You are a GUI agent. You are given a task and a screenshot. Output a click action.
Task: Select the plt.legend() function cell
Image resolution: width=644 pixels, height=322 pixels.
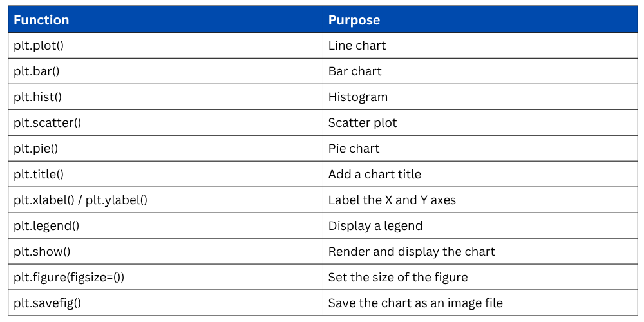pyautogui.click(x=46, y=226)
